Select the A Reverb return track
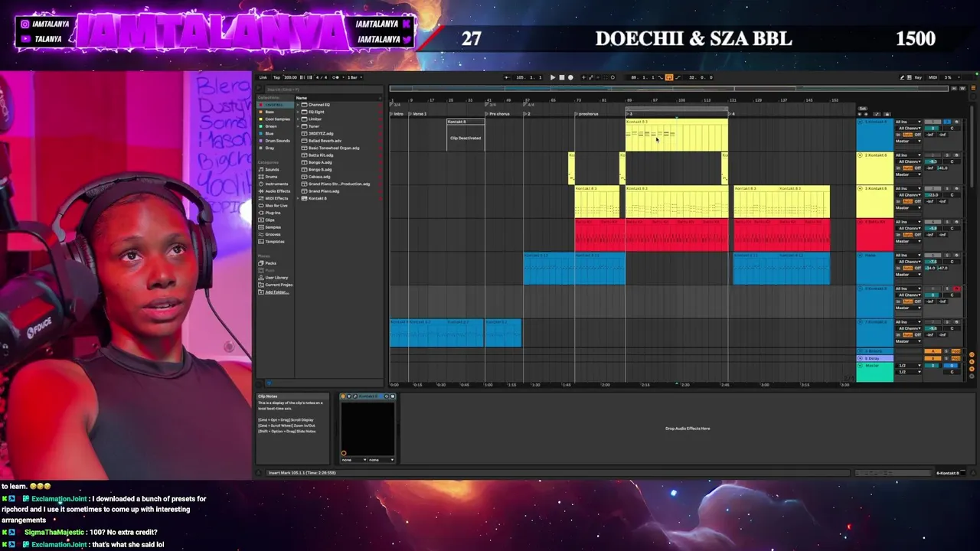980x551 pixels. coord(874,351)
